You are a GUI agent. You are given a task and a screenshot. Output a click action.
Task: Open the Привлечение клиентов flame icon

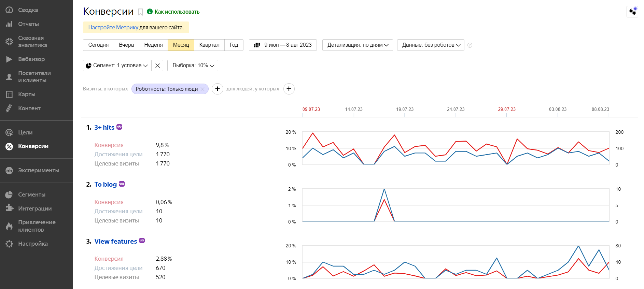pos(9,226)
